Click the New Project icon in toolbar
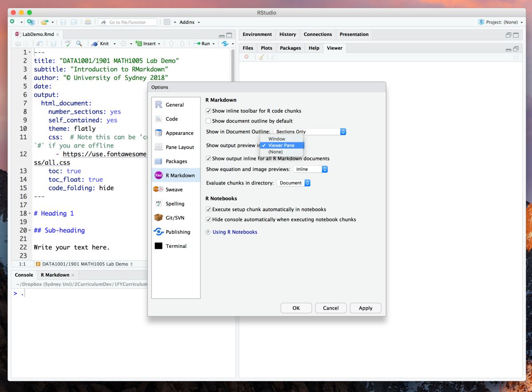This screenshot has height=392, width=532. [31, 22]
